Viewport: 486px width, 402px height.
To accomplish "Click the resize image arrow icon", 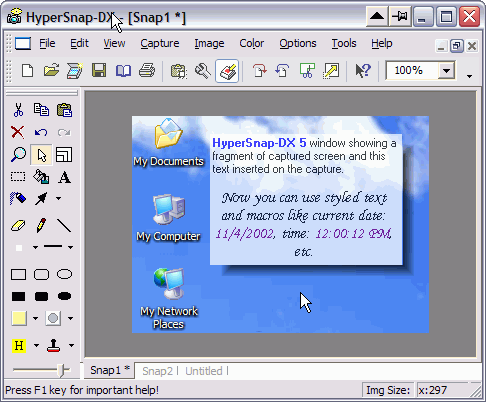I will pyautogui.click(x=331, y=71).
